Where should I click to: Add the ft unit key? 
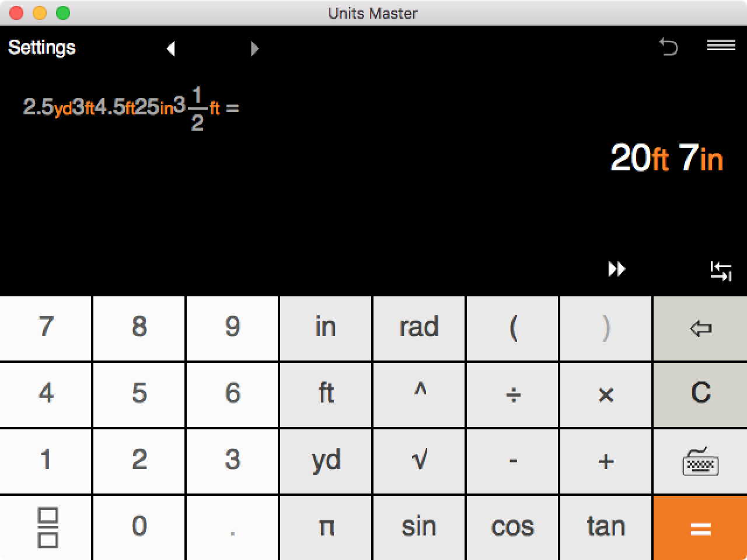(326, 394)
